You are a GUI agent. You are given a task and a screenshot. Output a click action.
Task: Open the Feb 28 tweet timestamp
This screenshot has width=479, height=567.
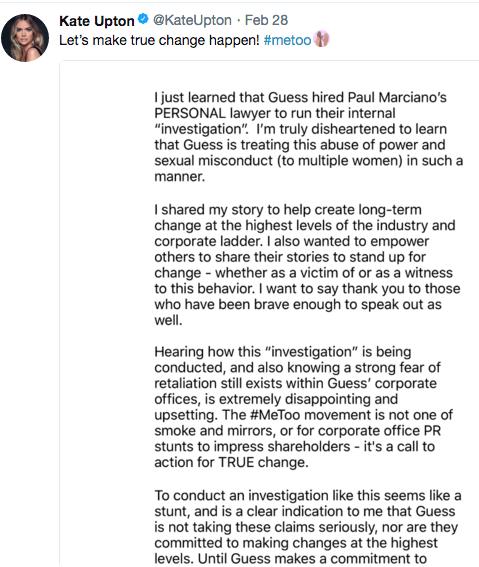(266, 20)
